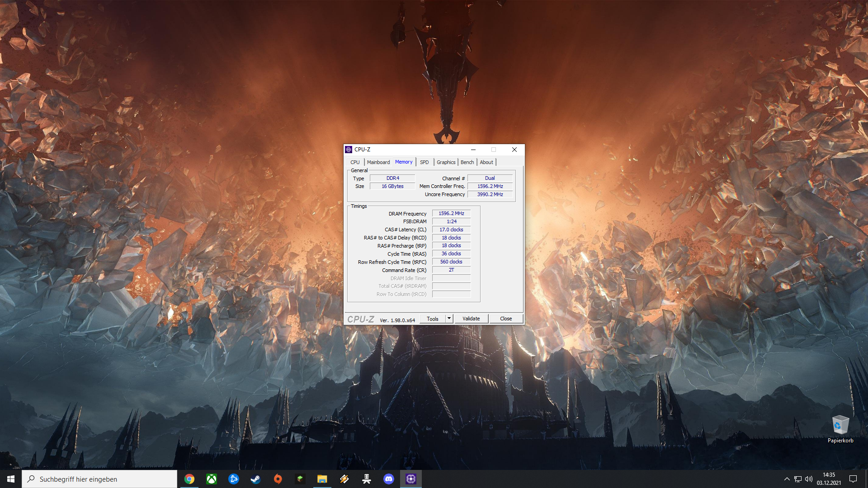
Task: Open the Graphics tab
Action: [446, 162]
